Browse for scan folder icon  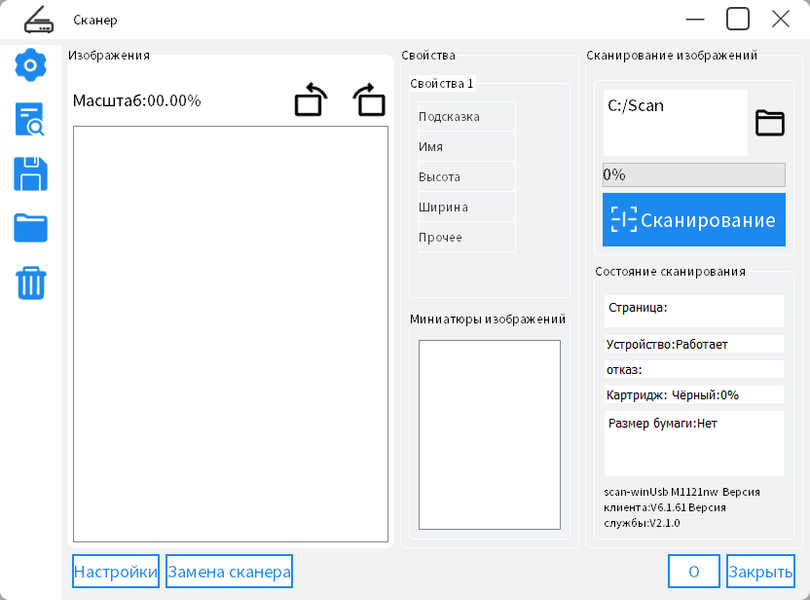(770, 123)
